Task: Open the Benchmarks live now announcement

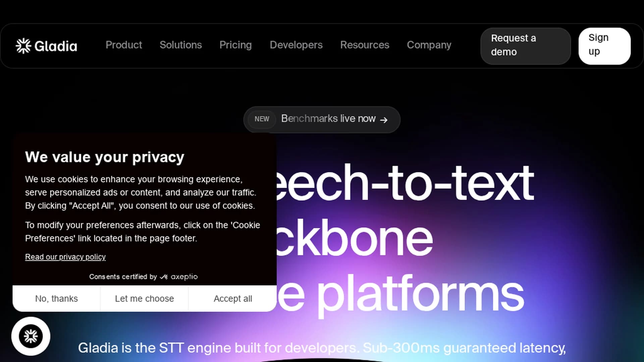Action: coord(322,119)
